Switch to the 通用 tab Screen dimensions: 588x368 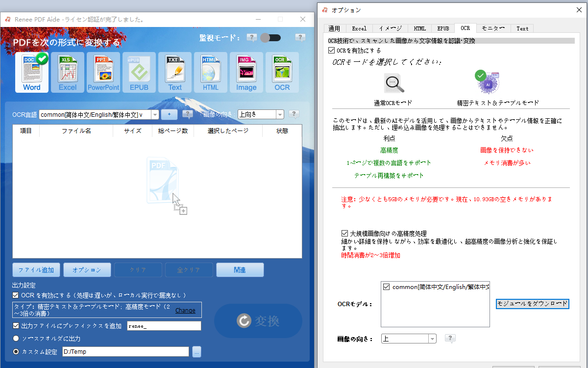334,28
